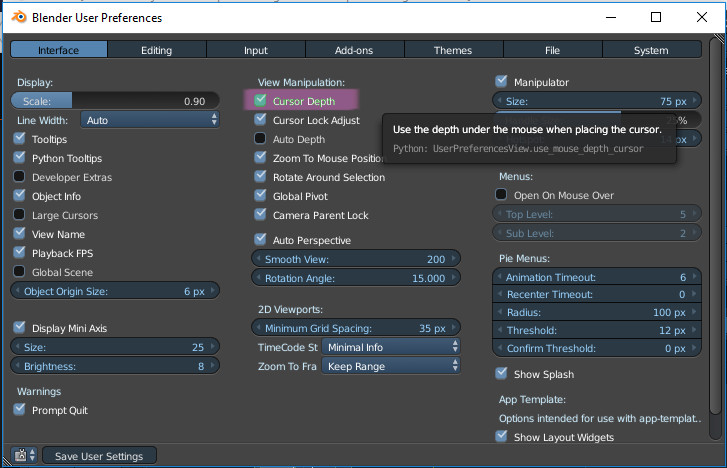This screenshot has height=468, width=727.
Task: Increase Manipulator Size with right arrow
Action: click(x=695, y=101)
